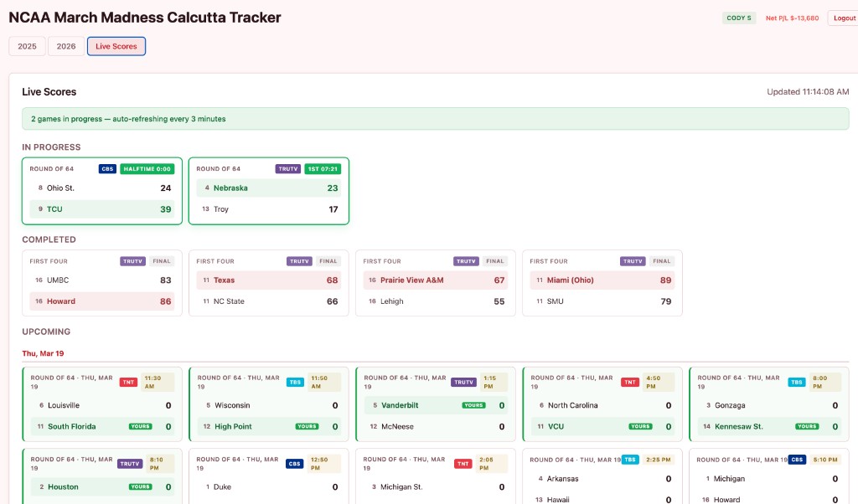Click the Net P/L amount in header
This screenshot has width=858, height=504.
coord(792,18)
